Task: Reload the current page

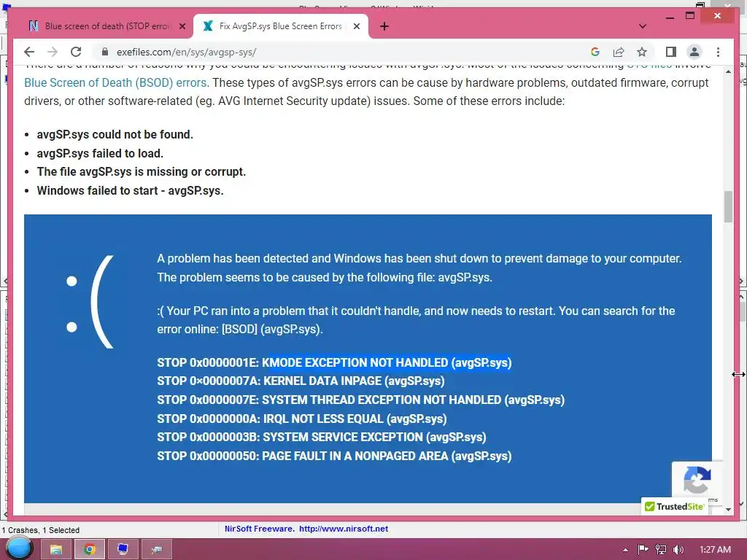Action: tap(76, 52)
